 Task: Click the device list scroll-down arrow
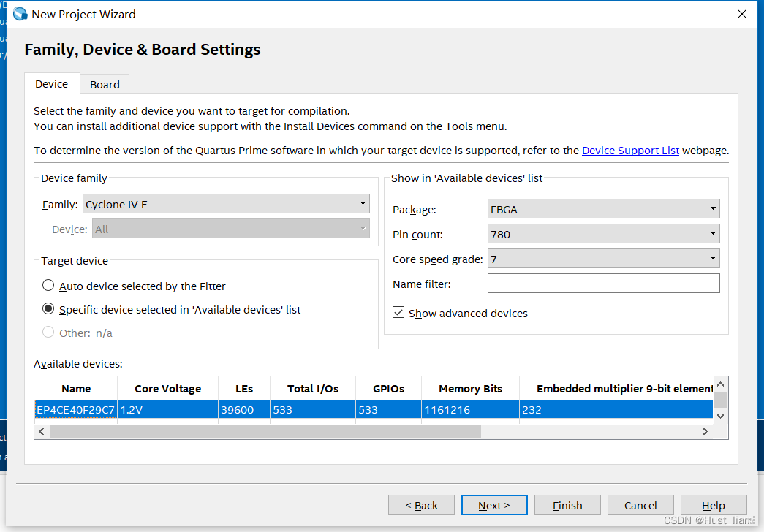(721, 416)
